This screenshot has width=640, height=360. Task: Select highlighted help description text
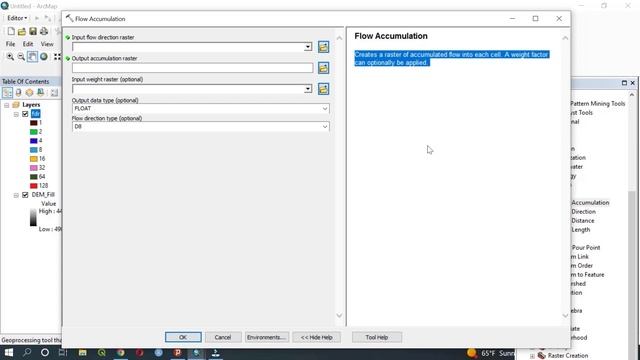[451, 58]
